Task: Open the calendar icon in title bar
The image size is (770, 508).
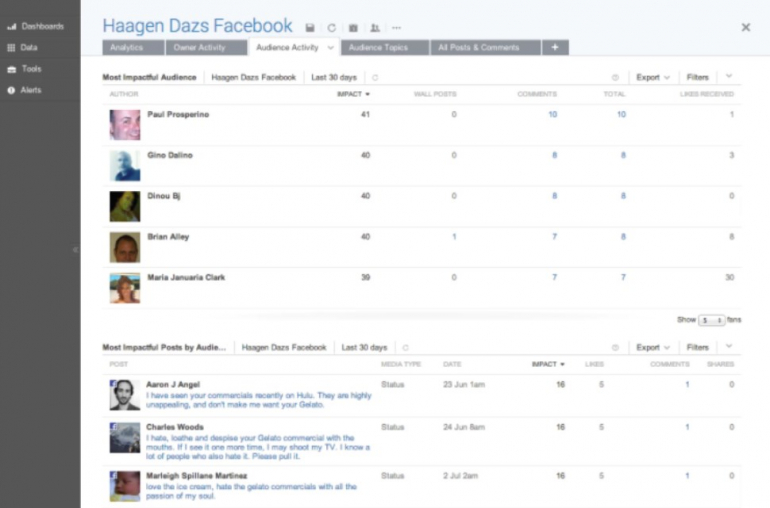Action: 353,28
